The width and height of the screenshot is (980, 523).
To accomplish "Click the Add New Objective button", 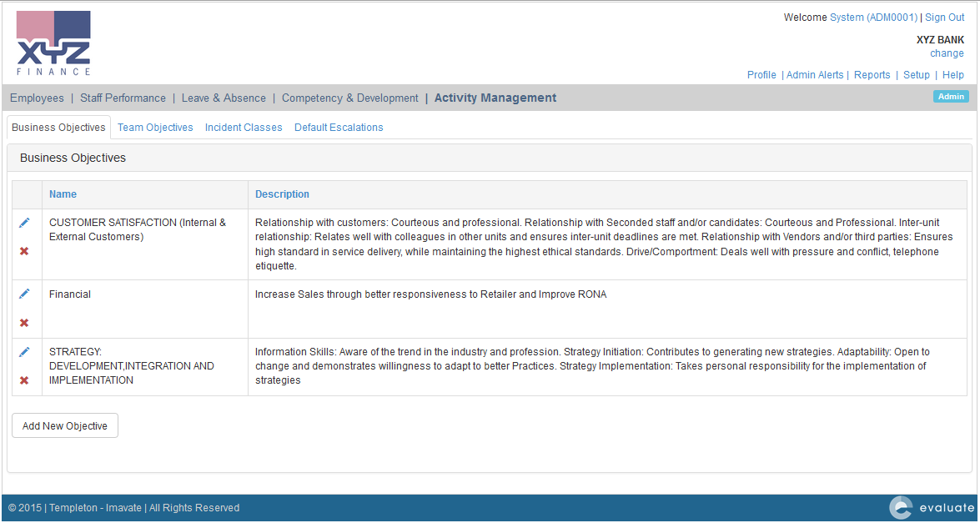I will pyautogui.click(x=65, y=425).
